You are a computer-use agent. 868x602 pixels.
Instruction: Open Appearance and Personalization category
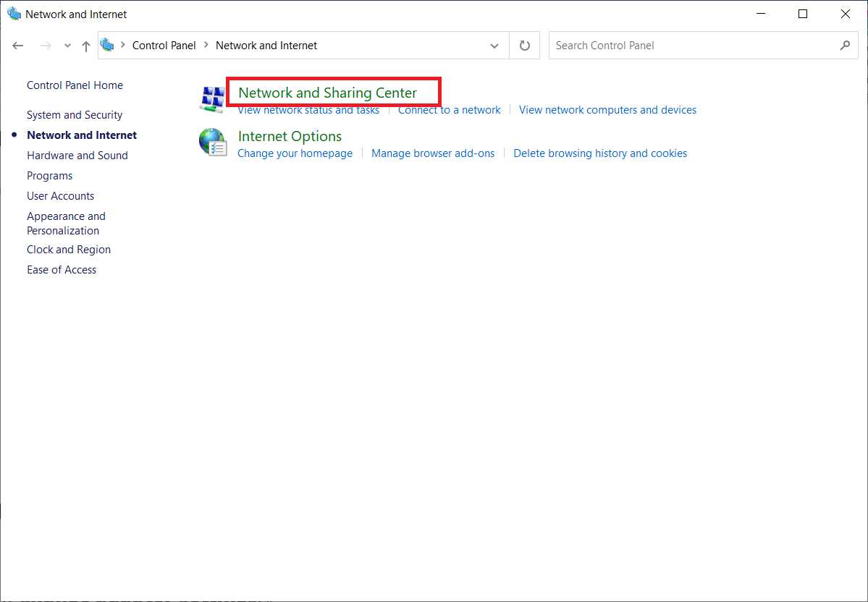(66, 224)
